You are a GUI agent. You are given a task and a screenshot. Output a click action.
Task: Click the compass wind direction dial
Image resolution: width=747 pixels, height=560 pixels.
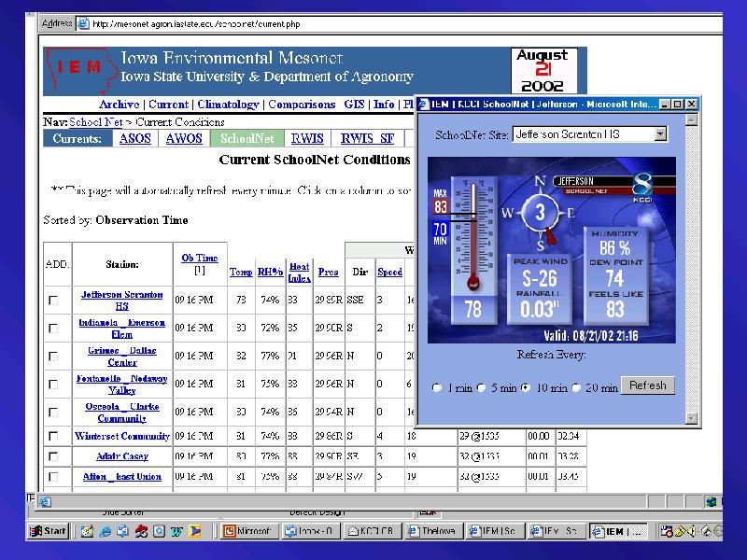point(540,213)
